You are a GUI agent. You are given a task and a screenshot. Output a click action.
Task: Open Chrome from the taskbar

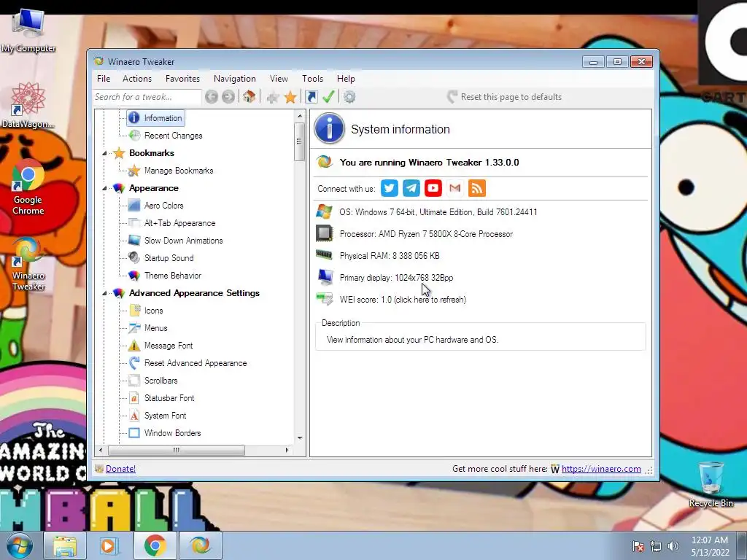coord(155,546)
